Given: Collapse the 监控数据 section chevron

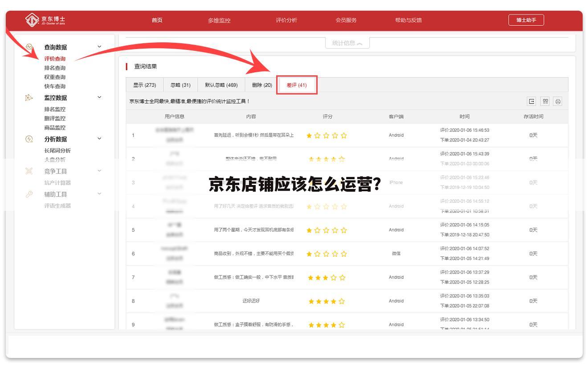Looking at the screenshot, I should pyautogui.click(x=99, y=97).
